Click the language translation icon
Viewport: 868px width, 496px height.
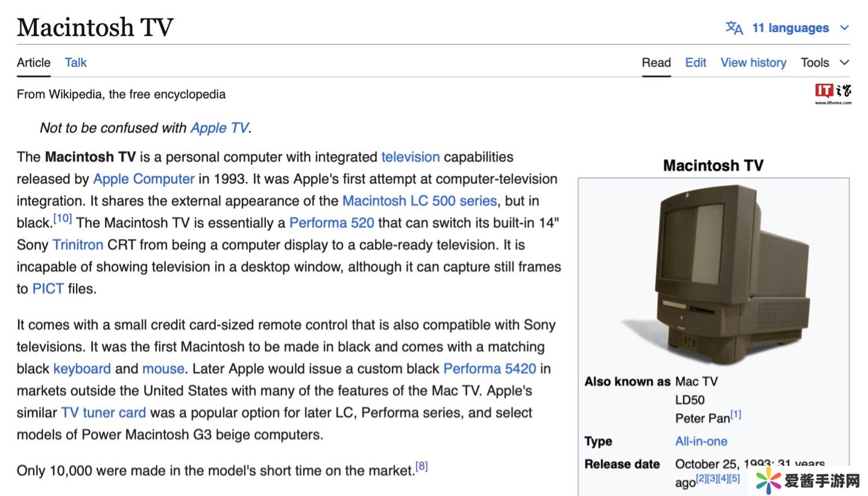tap(734, 28)
